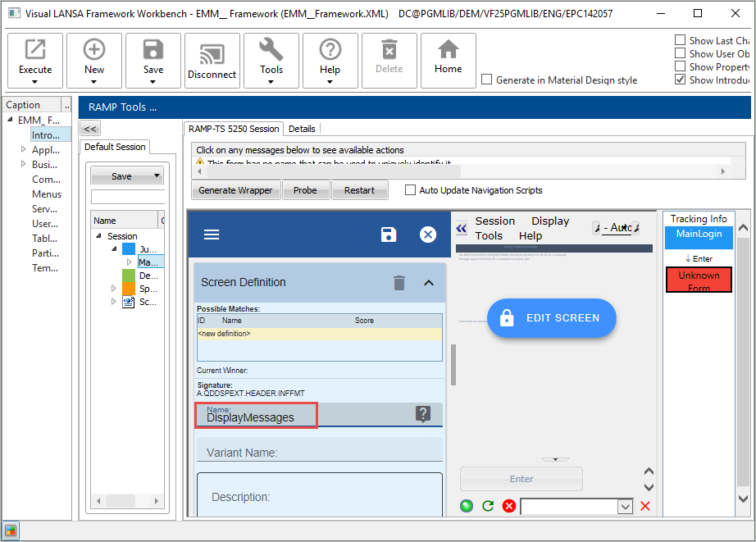Click the EDIT SCREEN button

pyautogui.click(x=551, y=318)
